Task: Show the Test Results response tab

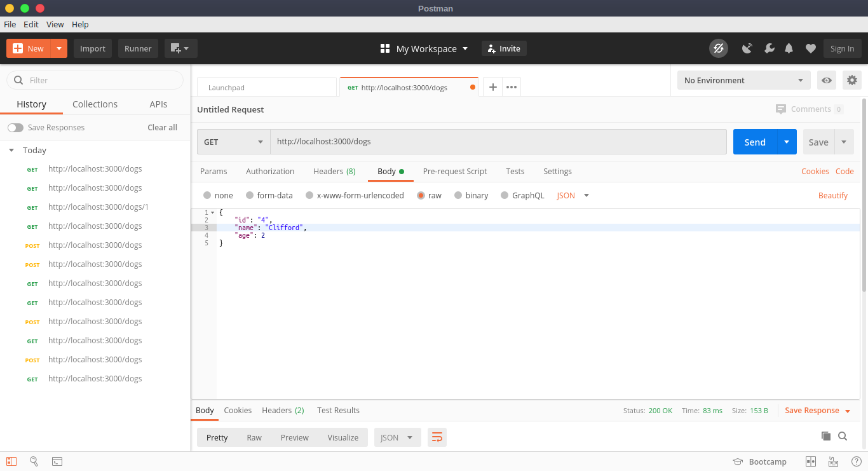Action: [338, 411]
